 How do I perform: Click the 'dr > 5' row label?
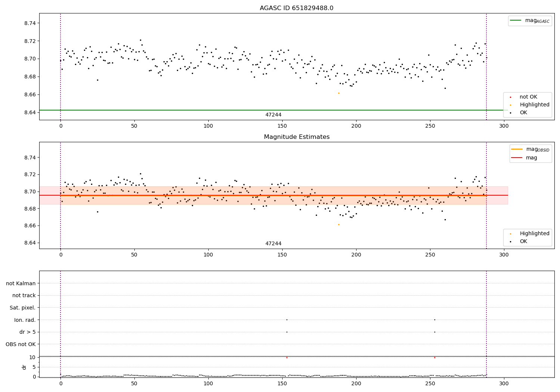click(x=28, y=332)
